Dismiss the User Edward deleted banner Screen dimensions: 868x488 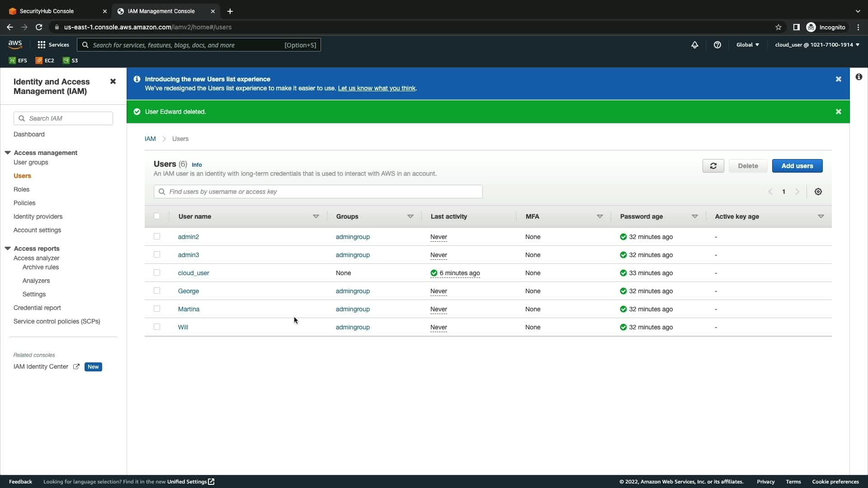coord(838,112)
